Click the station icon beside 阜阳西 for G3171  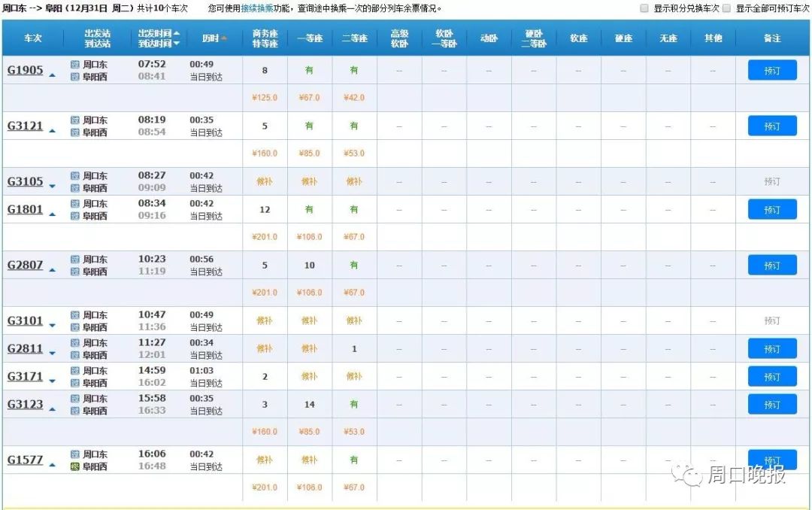(74, 383)
